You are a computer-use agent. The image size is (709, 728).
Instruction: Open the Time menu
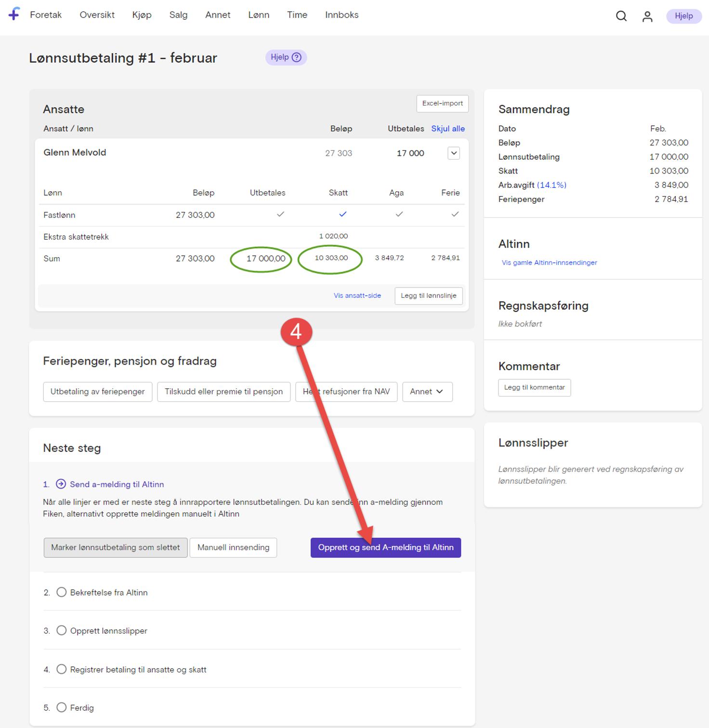(297, 15)
